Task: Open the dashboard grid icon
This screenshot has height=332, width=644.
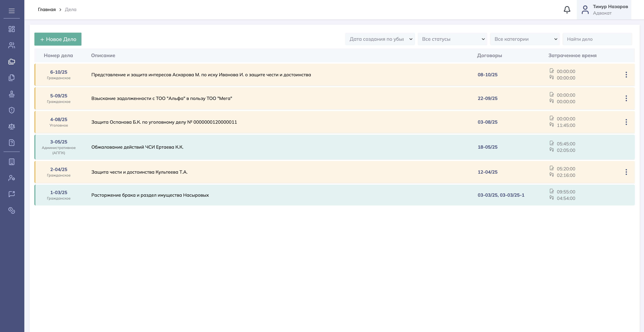Action: click(x=12, y=29)
